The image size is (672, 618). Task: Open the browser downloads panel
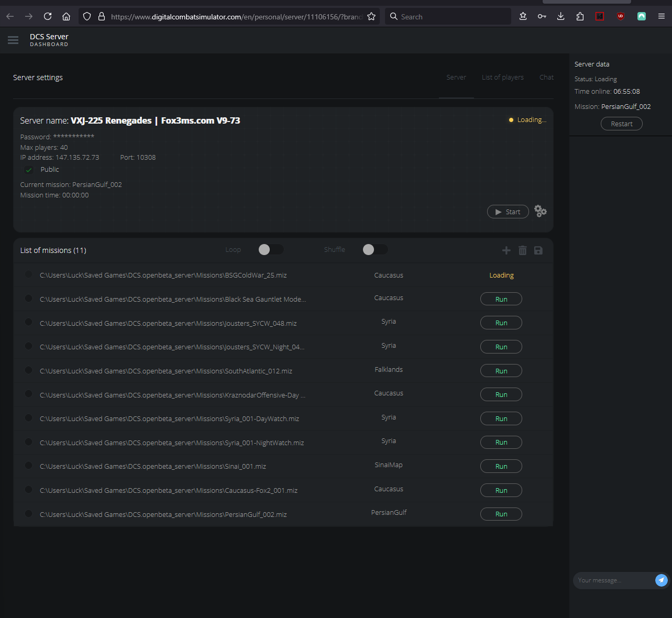(x=560, y=16)
